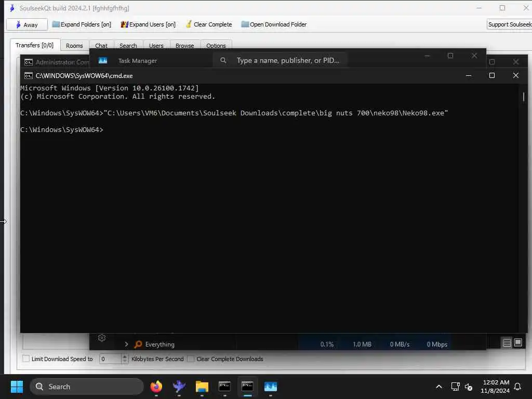Show hidden system tray icons
Screen dimensions: 532x399
click(x=438, y=387)
